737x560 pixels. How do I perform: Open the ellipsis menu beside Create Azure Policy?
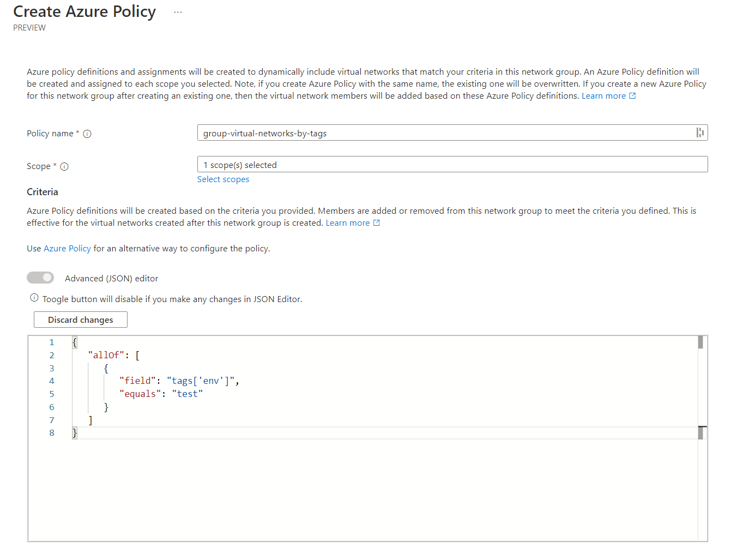(x=178, y=12)
